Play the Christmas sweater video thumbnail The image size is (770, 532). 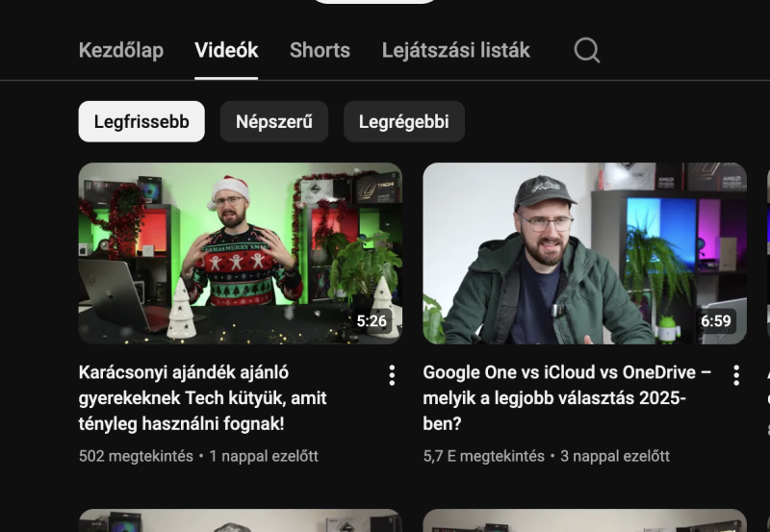pos(241,253)
